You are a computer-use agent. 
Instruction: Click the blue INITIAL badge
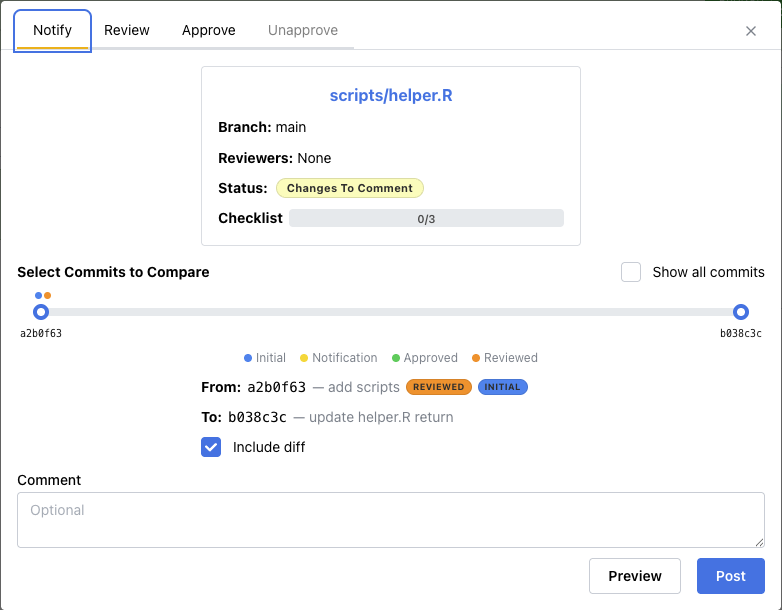[x=502, y=387]
